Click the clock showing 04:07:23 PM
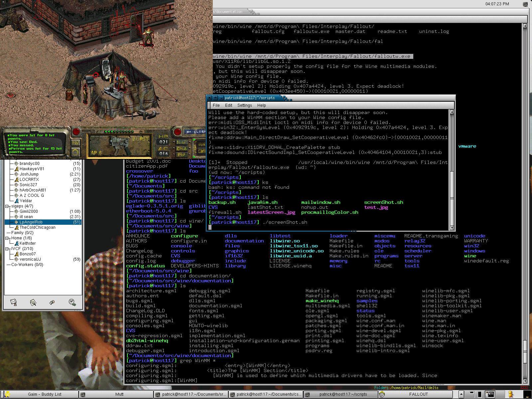Screen dimensions: 532x399 (x=497, y=4)
